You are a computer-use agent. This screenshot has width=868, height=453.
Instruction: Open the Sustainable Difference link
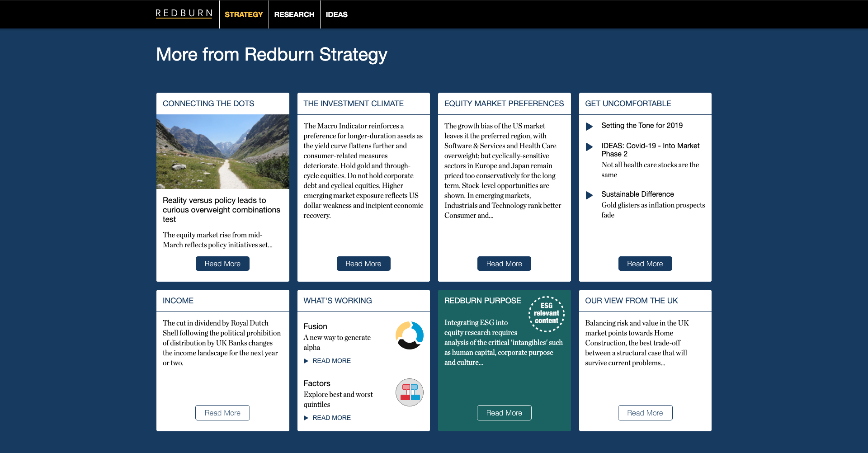(637, 194)
